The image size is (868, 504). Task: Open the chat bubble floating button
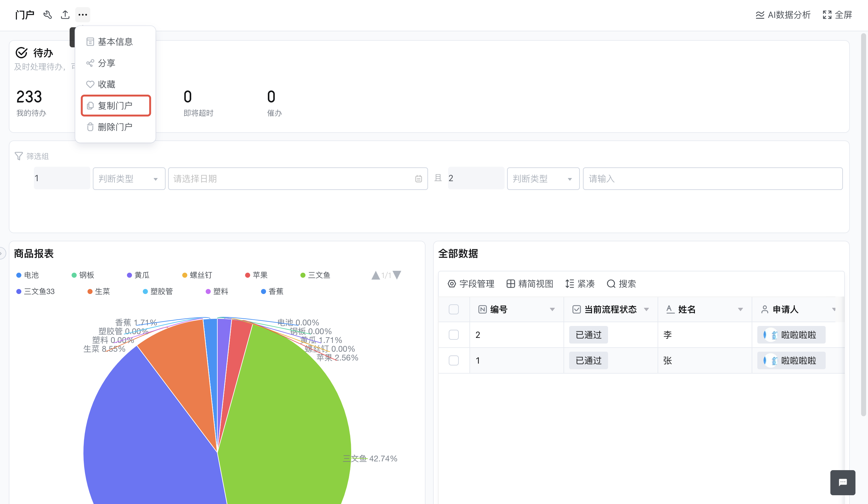(x=843, y=482)
